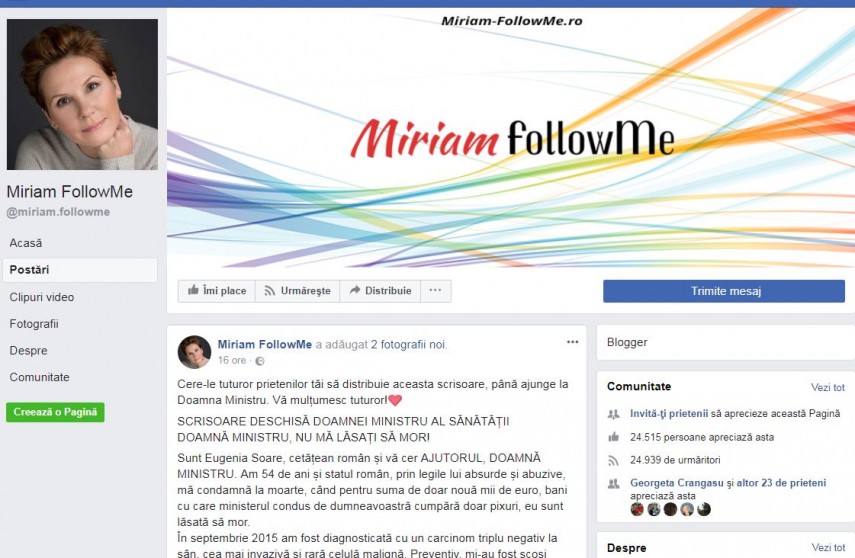Go to the Acasă section
The height and width of the screenshot is (558, 855).
pyautogui.click(x=26, y=243)
